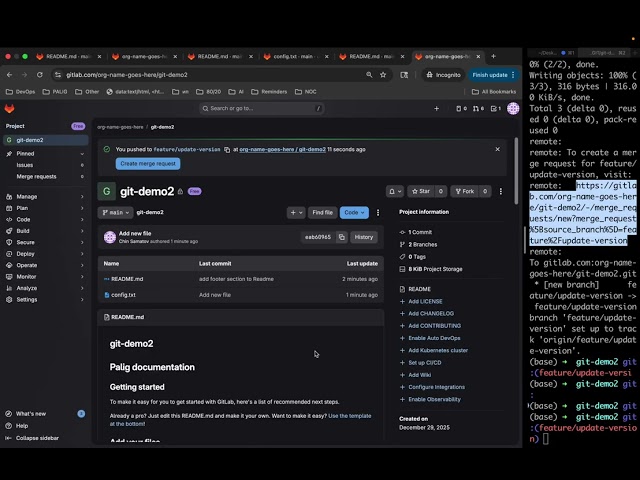Viewport: 640px width, 480px height.
Task: Click 2 Branches in project information
Action: 422,244
